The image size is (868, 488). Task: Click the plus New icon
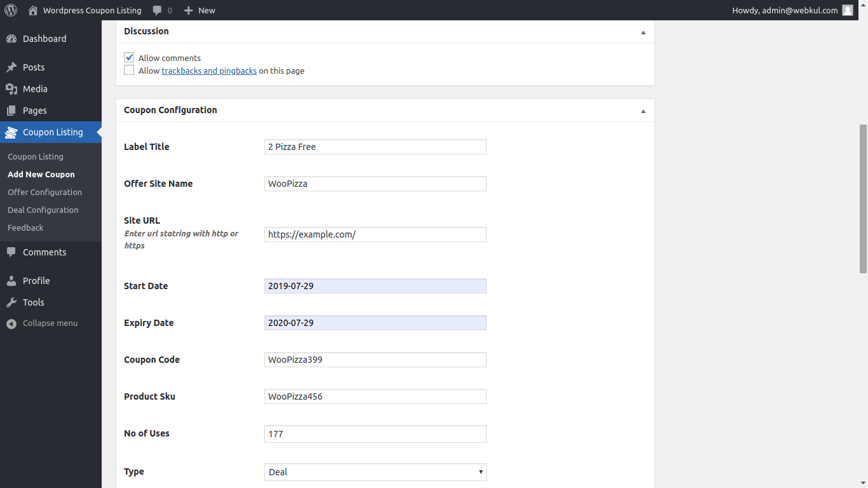[x=188, y=10]
